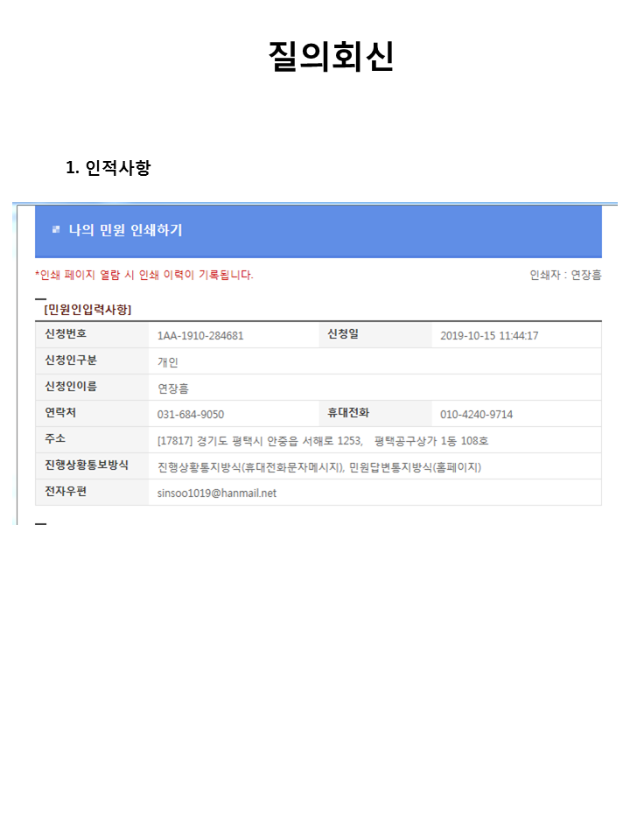Click the small icon beside 나의 민원 인쇄하기
630x840 pixels.
tap(56, 230)
